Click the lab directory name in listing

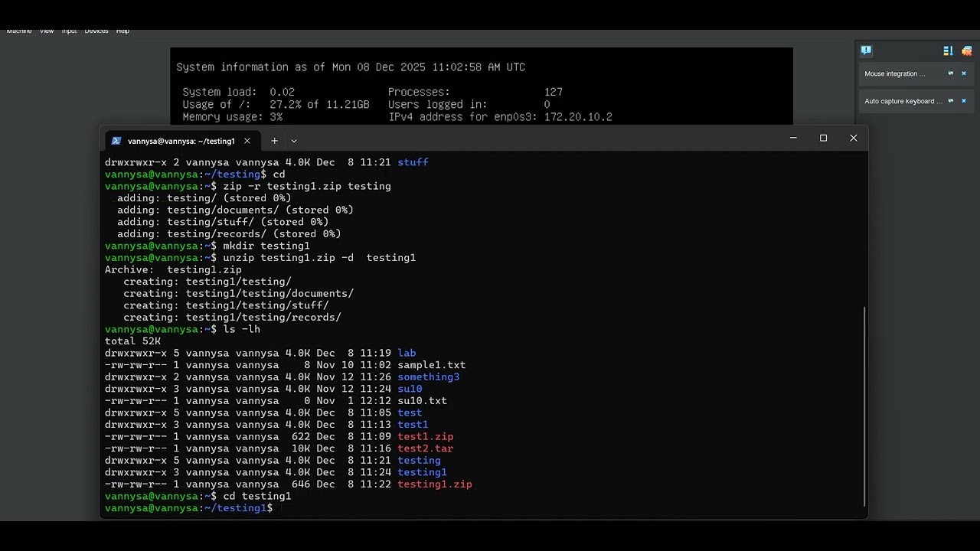pyautogui.click(x=407, y=353)
